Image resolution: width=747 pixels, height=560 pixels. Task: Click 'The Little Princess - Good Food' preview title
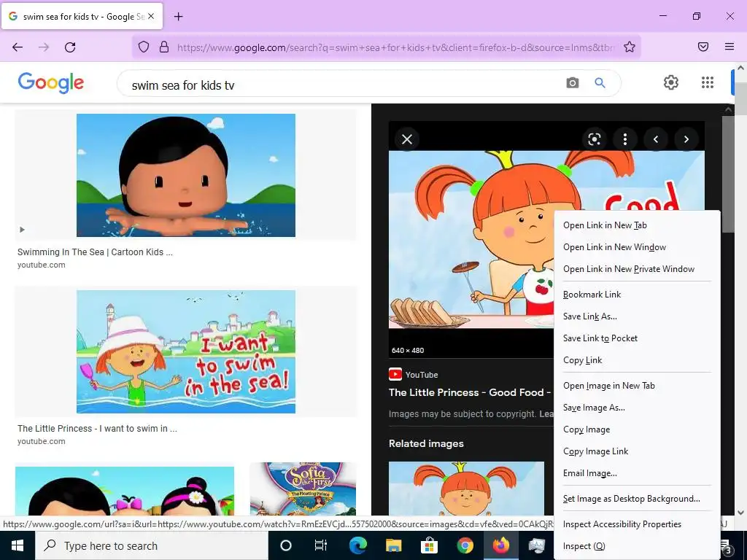coord(470,392)
